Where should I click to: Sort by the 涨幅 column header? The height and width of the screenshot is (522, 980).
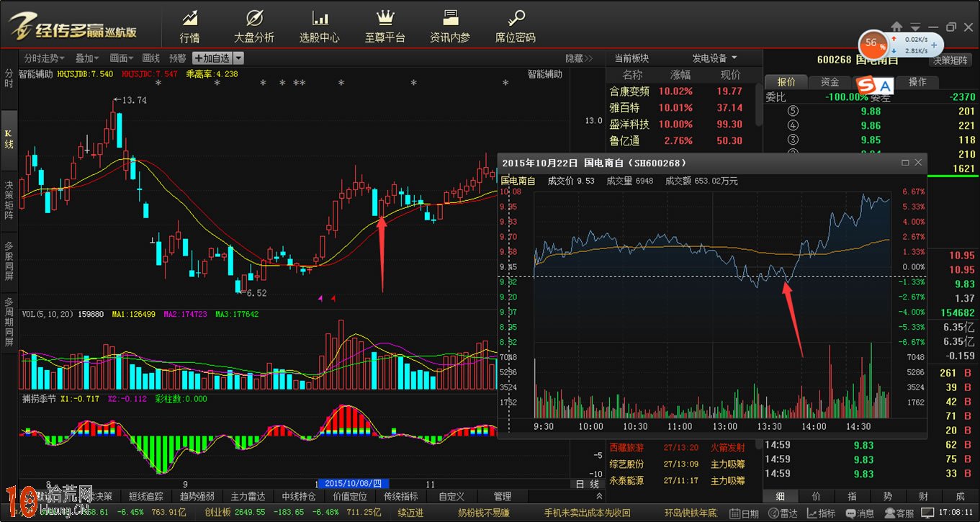click(681, 75)
